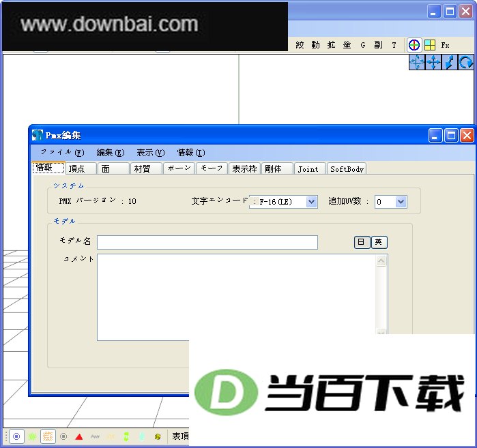Image resolution: width=477 pixels, height=448 pixels.
Task: Open the 表示(V) menu
Action: click(151, 153)
